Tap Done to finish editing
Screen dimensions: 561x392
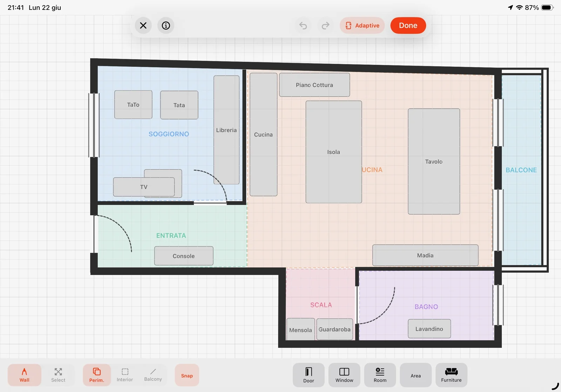408,26
